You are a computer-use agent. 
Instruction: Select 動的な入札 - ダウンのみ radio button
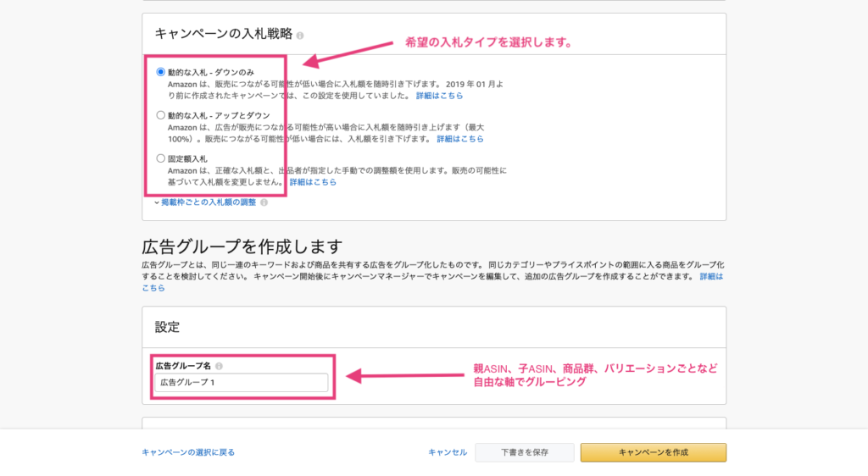click(x=160, y=72)
